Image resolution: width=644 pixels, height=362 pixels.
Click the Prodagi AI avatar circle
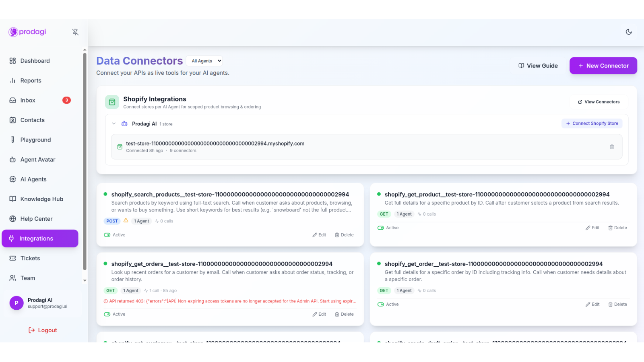click(17, 303)
